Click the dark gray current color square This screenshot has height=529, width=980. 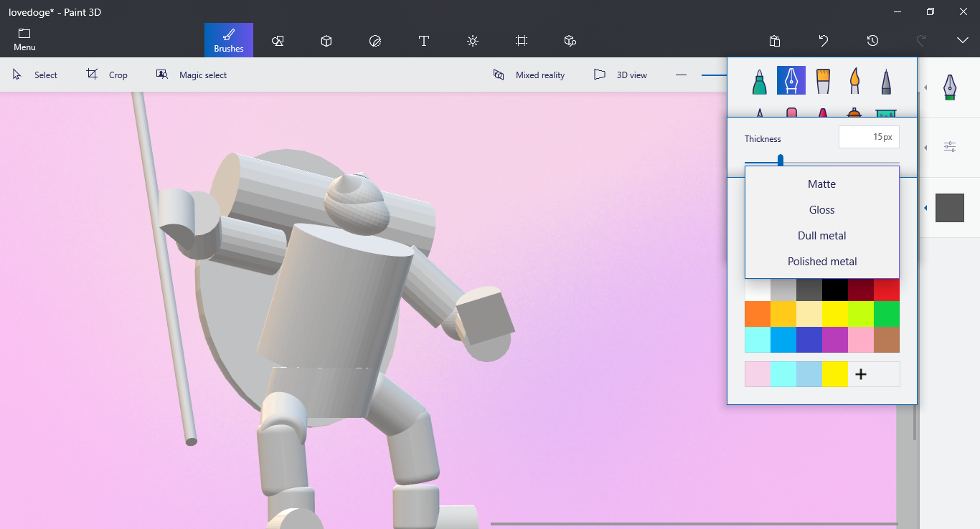[950, 208]
